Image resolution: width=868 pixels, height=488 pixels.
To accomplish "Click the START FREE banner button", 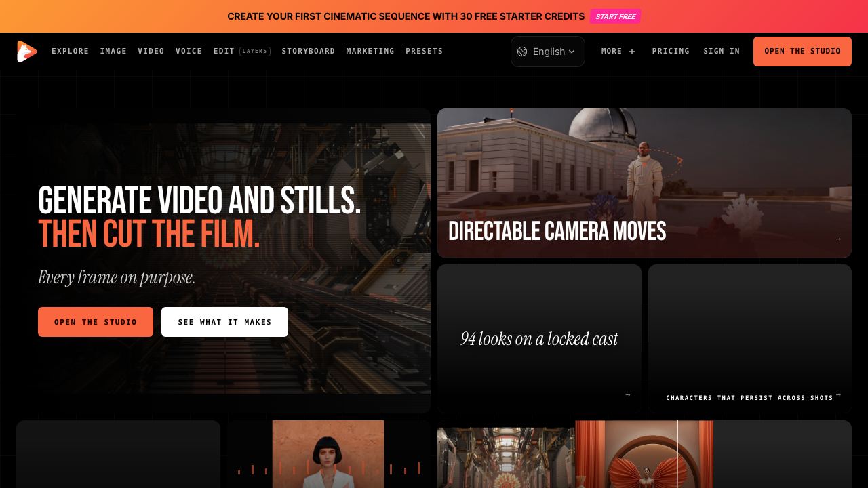I will click(x=615, y=16).
